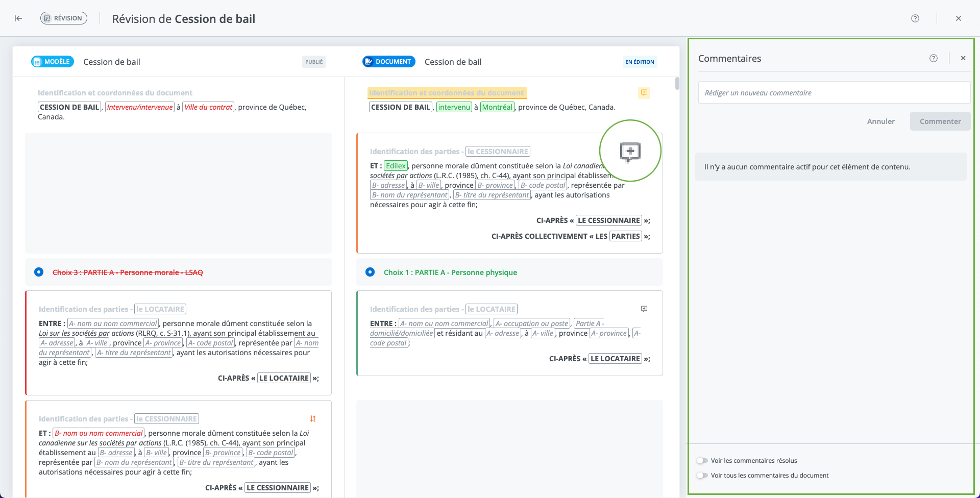Open the yellow comment icon near document heading
The height and width of the screenshot is (498, 980).
[x=644, y=93]
